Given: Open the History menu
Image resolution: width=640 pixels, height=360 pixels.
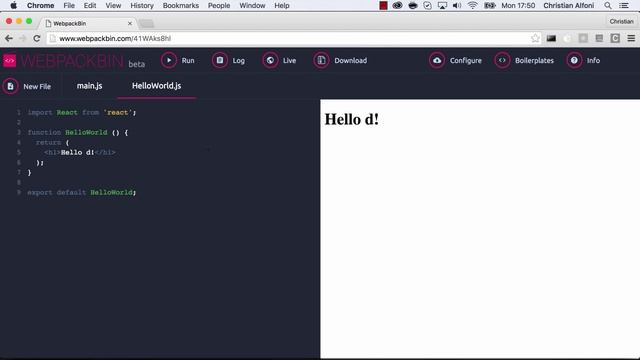Looking at the screenshot, I should coord(142,6).
